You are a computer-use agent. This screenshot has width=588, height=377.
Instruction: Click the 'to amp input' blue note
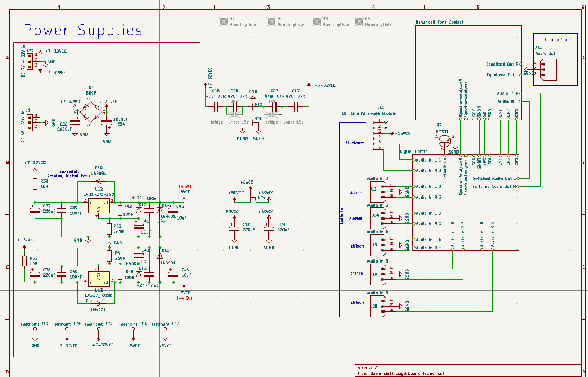(558, 40)
